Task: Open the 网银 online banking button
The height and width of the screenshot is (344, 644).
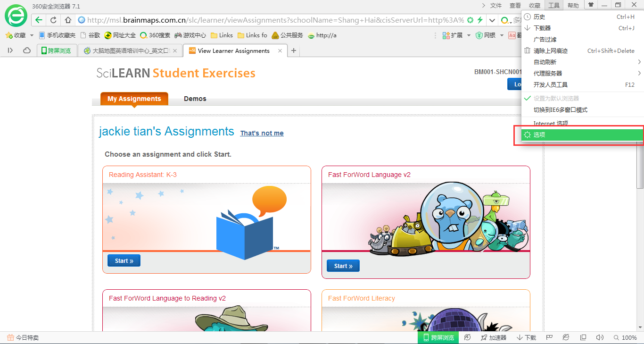Action: tap(485, 35)
